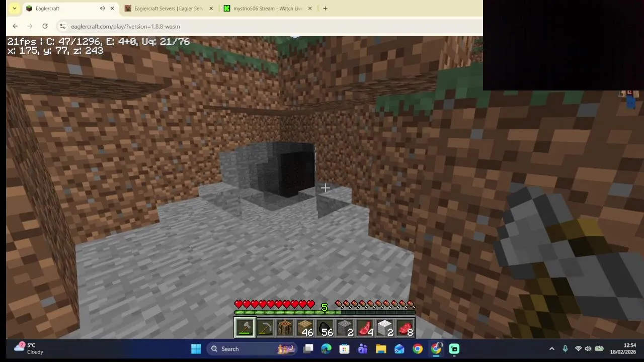The height and width of the screenshot is (362, 644).
Task: Click the experience bar showing level 5
Action: (325, 312)
